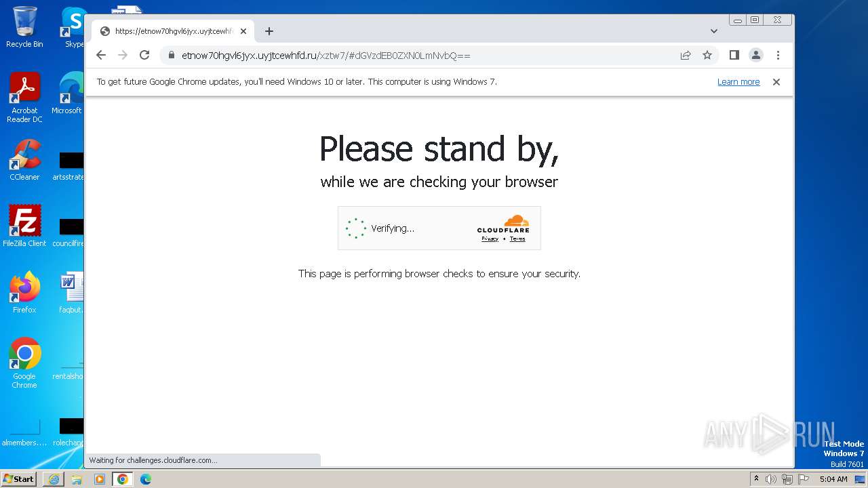
Task: Close the etnow70hgvl6jyx tab
Action: pos(243,31)
